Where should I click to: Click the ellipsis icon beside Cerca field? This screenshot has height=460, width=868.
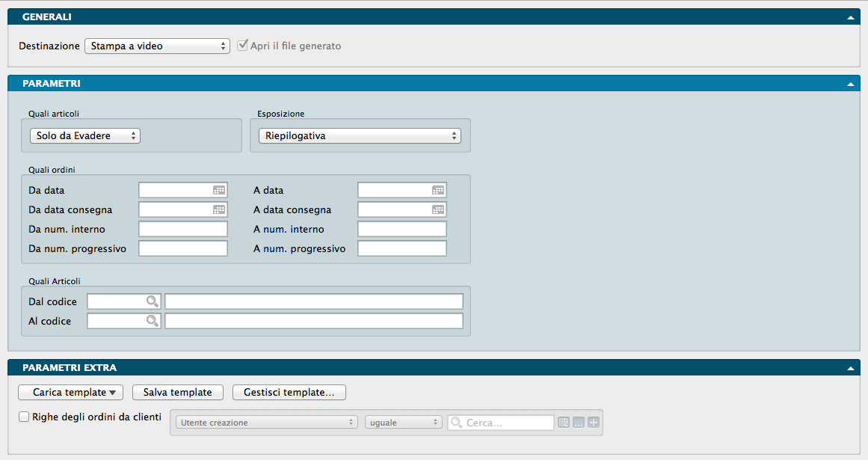point(579,423)
